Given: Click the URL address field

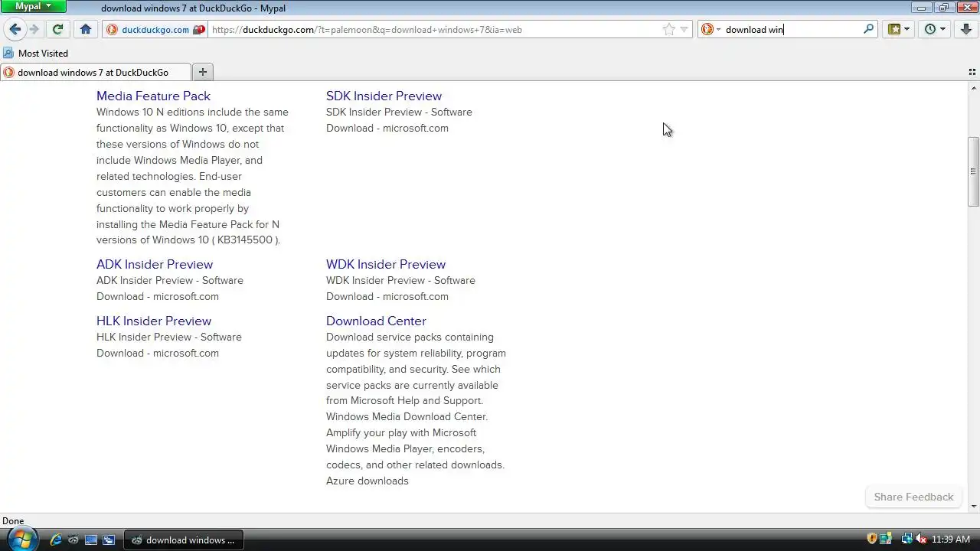Looking at the screenshot, I should pos(433,30).
